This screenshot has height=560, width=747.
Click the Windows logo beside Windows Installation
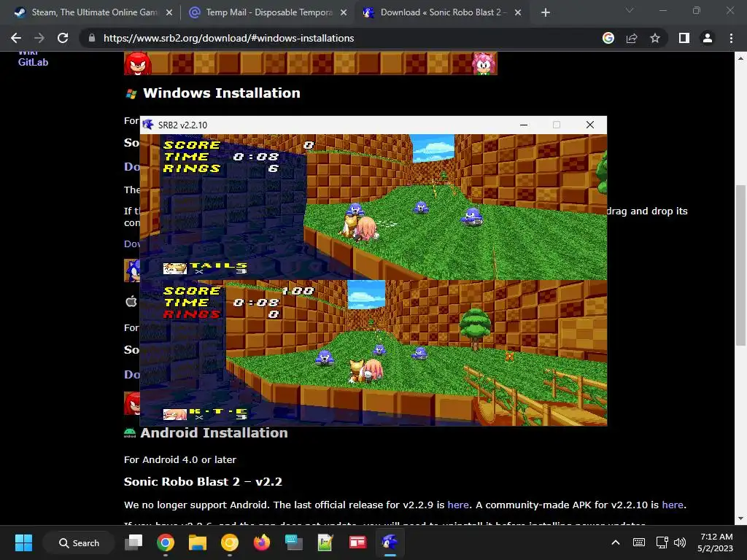(x=131, y=94)
